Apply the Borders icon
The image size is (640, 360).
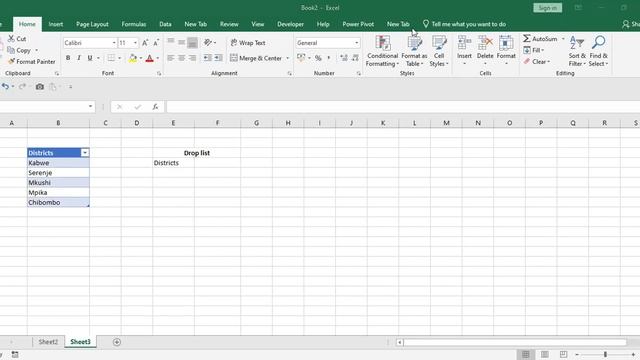111,58
